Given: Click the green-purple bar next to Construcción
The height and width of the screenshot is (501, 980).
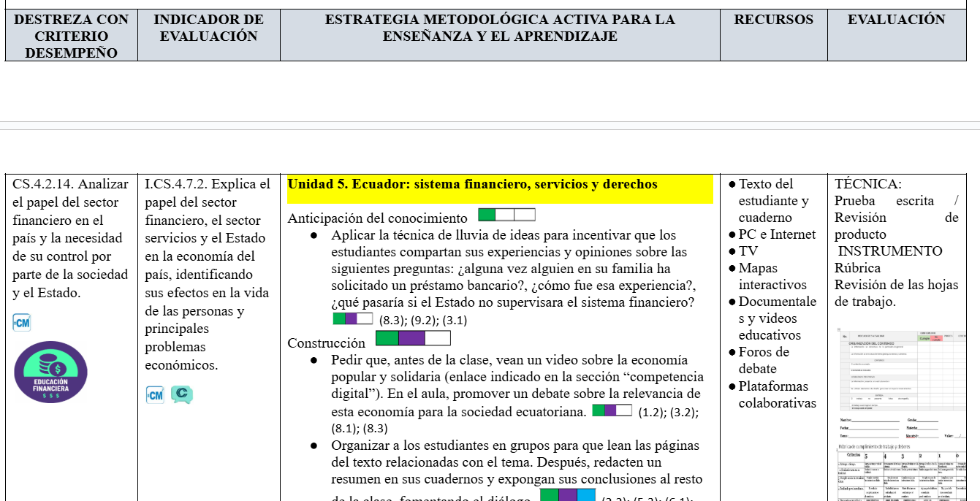Looking at the screenshot, I should (413, 338).
